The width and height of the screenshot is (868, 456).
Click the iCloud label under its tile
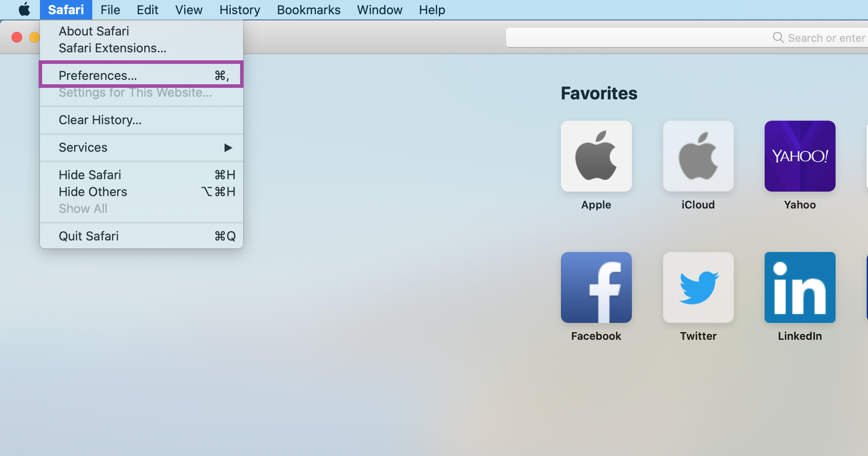pyautogui.click(x=698, y=204)
